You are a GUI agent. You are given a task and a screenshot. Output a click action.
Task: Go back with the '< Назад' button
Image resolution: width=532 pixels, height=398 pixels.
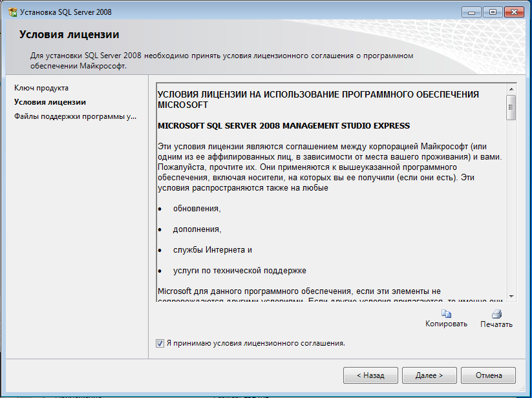(x=370, y=375)
